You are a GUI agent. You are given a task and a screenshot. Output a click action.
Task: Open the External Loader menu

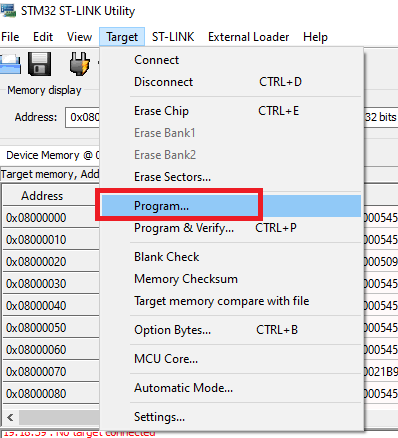click(248, 37)
